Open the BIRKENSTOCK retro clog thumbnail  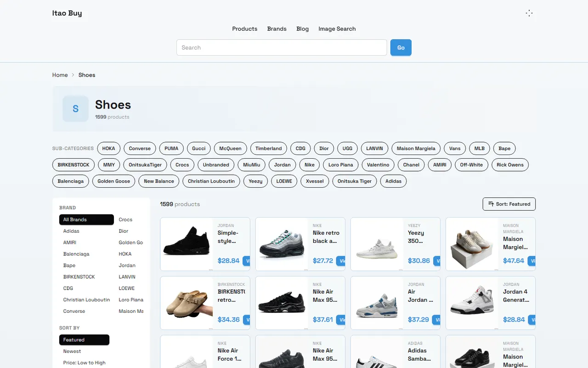tap(187, 303)
